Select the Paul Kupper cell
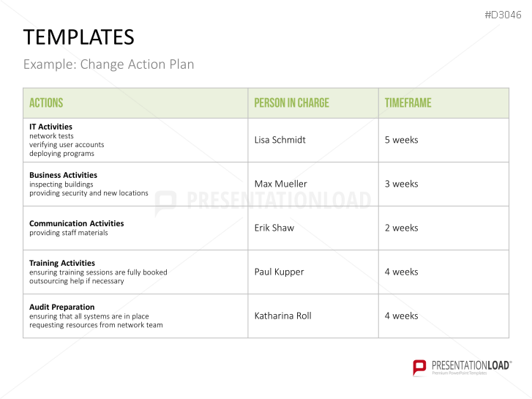This screenshot has height=399, width=532. pos(279,272)
